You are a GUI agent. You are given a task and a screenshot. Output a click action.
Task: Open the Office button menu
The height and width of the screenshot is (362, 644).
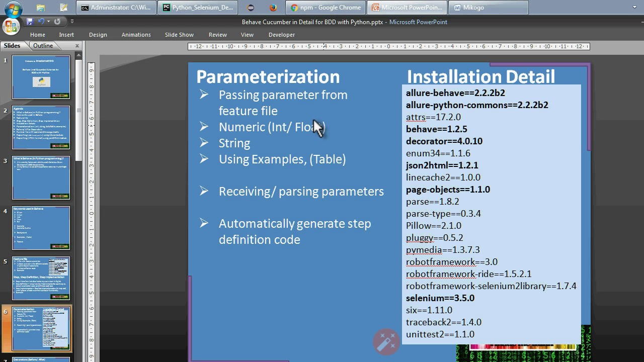click(x=10, y=26)
